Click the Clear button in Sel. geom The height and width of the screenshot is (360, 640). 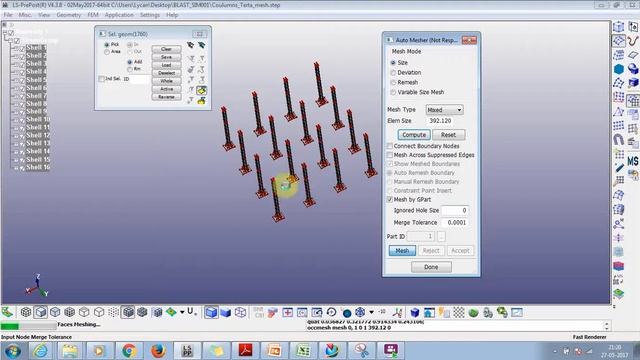[x=166, y=49]
